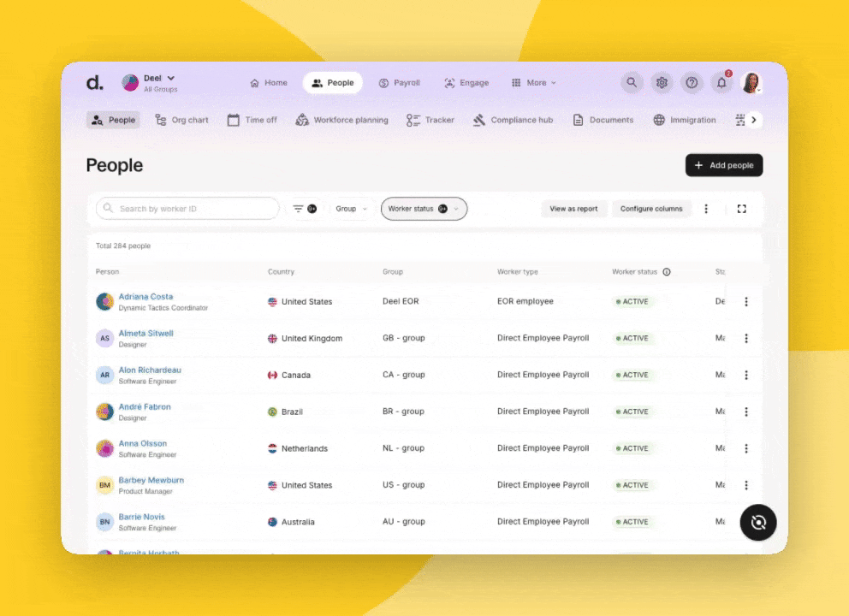Click the Add people button
The height and width of the screenshot is (616, 849).
click(723, 166)
